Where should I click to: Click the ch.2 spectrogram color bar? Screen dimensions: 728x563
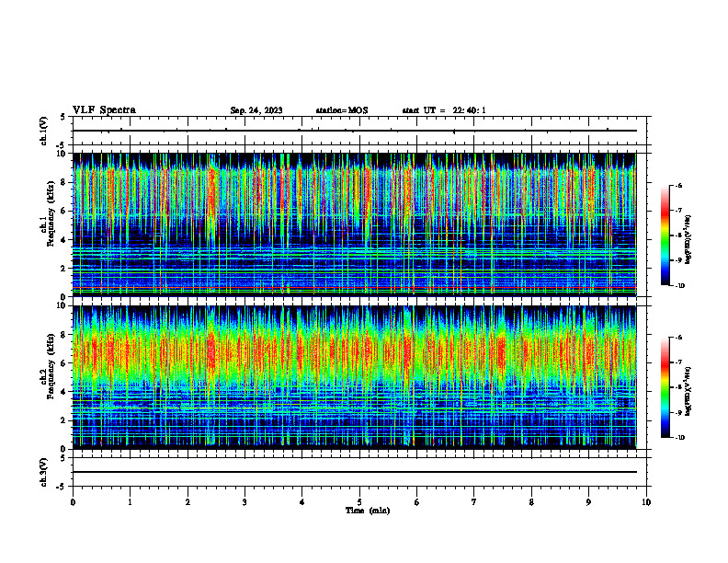pos(665,387)
